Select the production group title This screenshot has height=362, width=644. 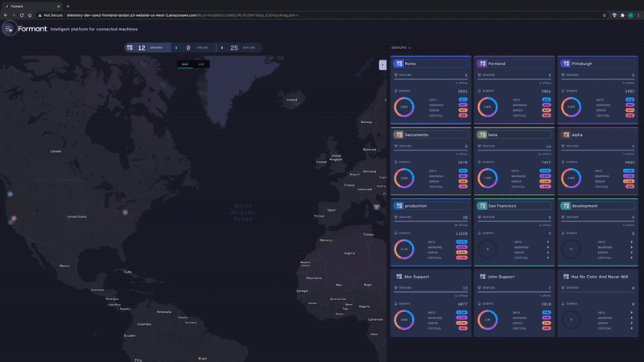tap(416, 206)
